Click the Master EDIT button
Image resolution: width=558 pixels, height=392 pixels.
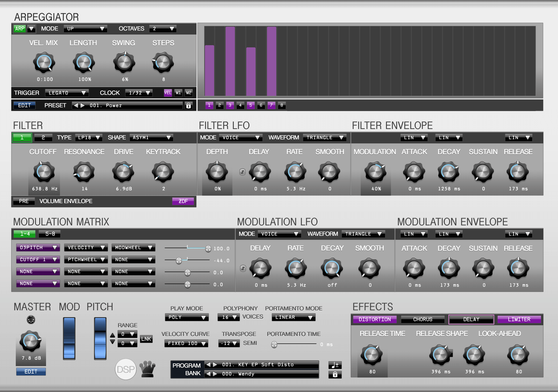pyautogui.click(x=31, y=372)
